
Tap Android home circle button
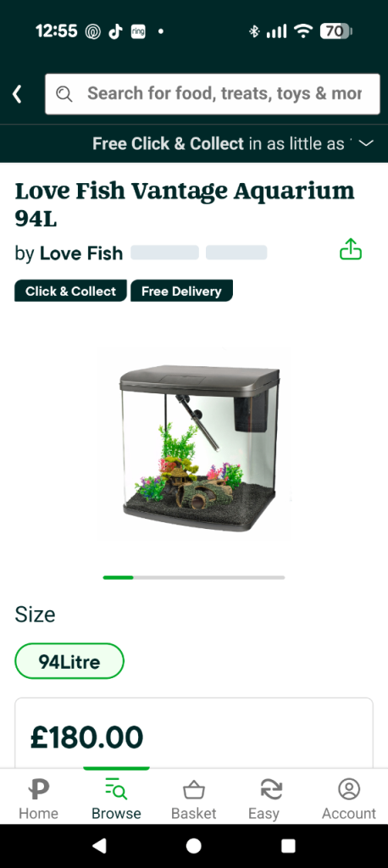click(194, 845)
